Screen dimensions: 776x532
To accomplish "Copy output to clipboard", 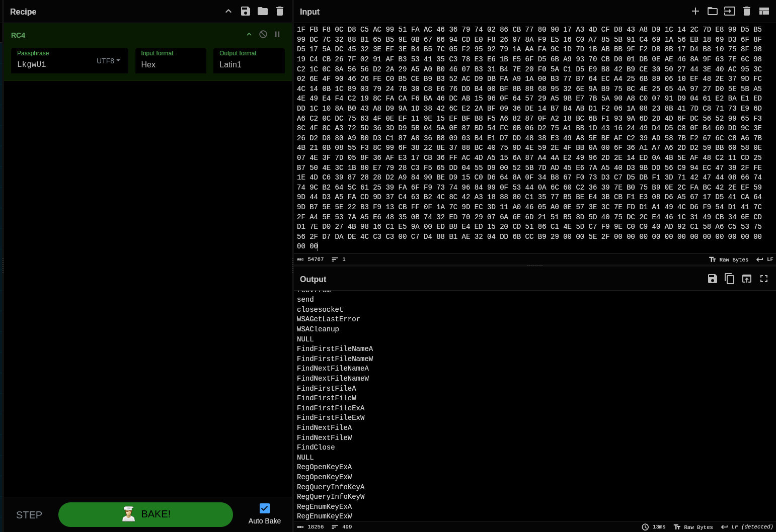I will [730, 279].
